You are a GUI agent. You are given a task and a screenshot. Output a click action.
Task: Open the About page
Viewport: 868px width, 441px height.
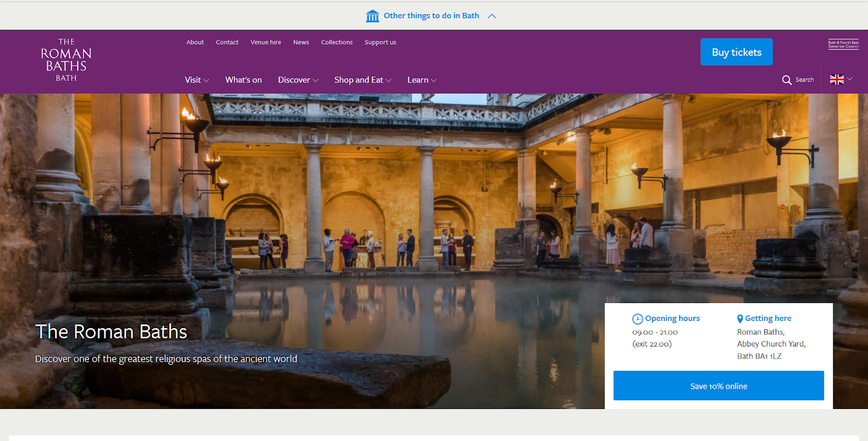195,42
